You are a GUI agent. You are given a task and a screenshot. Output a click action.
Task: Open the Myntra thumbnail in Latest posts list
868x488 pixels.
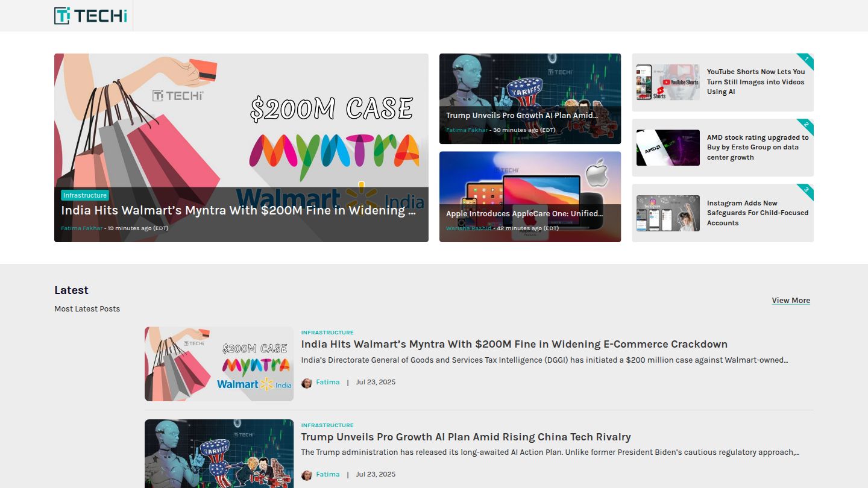219,364
